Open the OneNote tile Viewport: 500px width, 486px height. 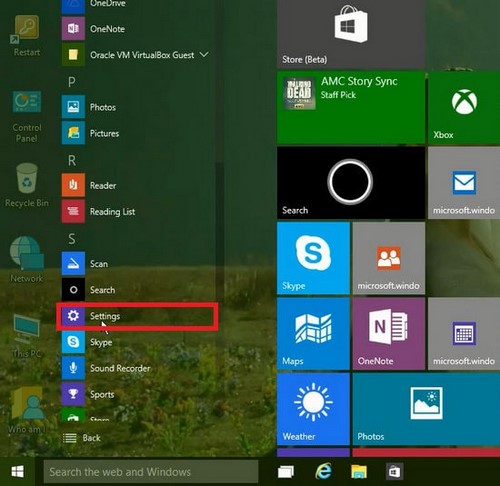389,334
